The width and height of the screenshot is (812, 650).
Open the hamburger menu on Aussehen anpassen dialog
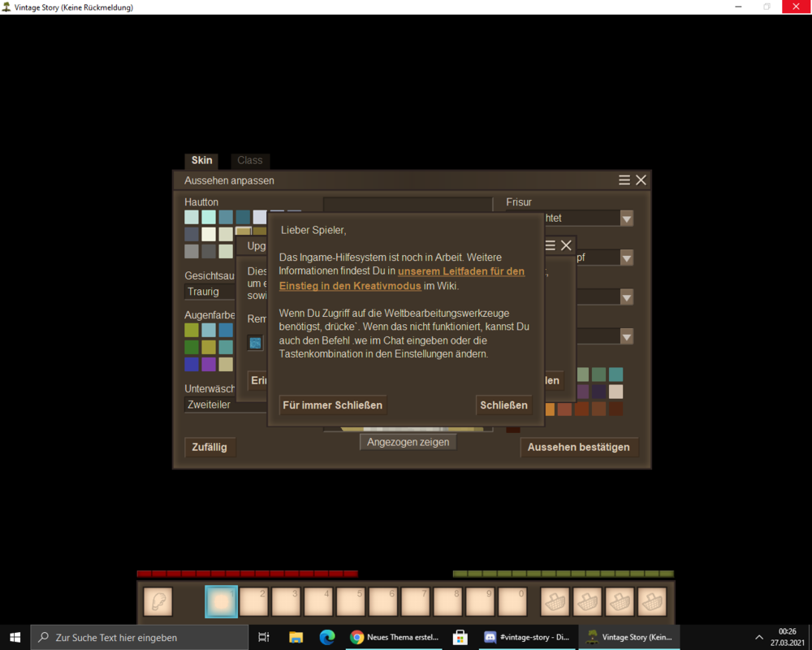pos(624,180)
